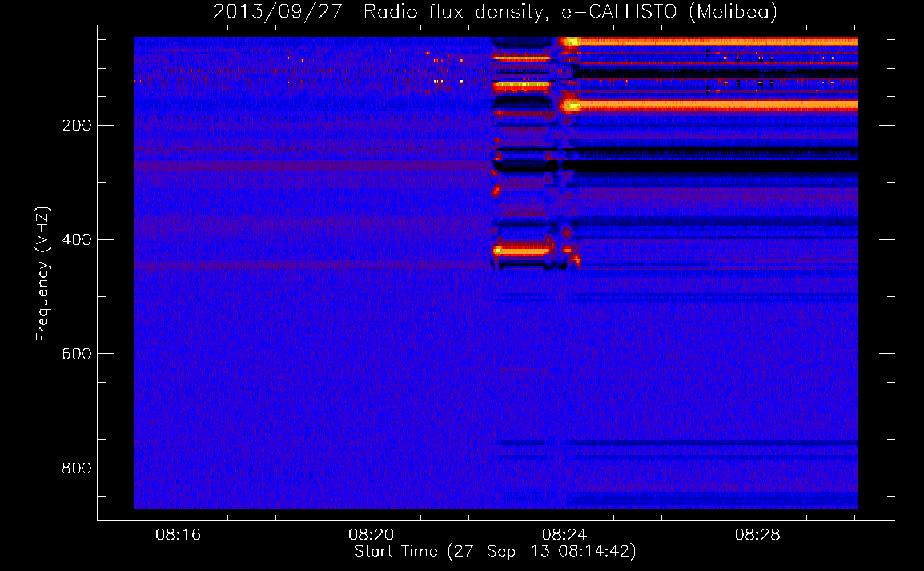924x571 pixels.
Task: Click the 08:16 time tick label
Action: point(179,535)
